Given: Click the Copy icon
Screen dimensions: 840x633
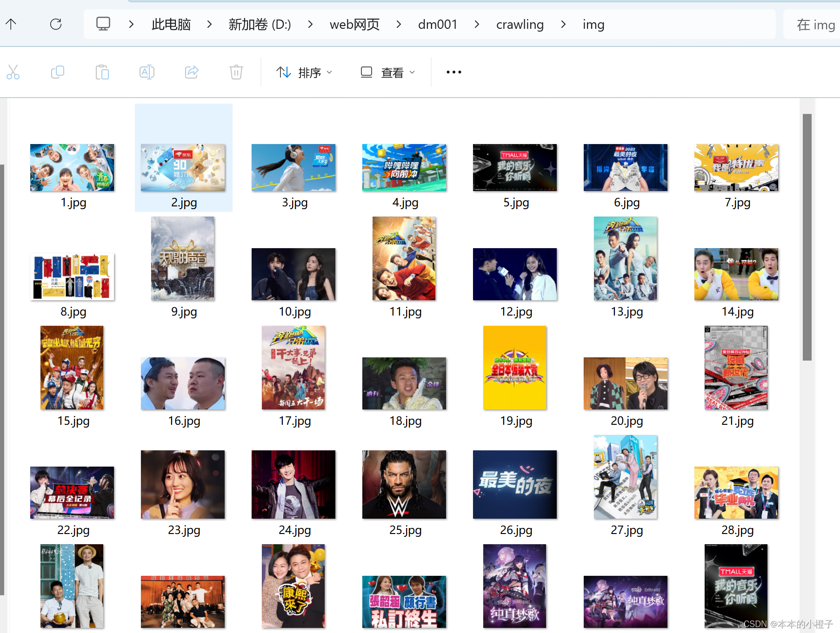Looking at the screenshot, I should 58,72.
